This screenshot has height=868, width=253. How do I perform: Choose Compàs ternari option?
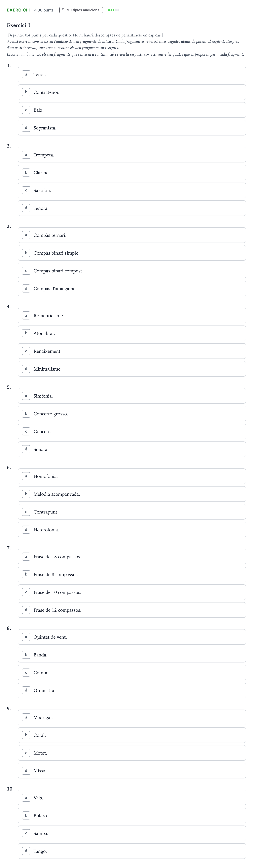click(132, 235)
